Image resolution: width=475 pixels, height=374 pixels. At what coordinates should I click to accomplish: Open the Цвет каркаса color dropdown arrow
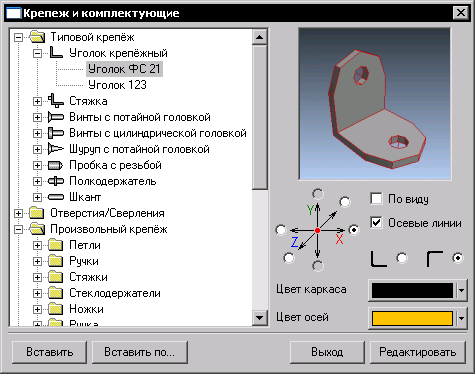(x=461, y=290)
